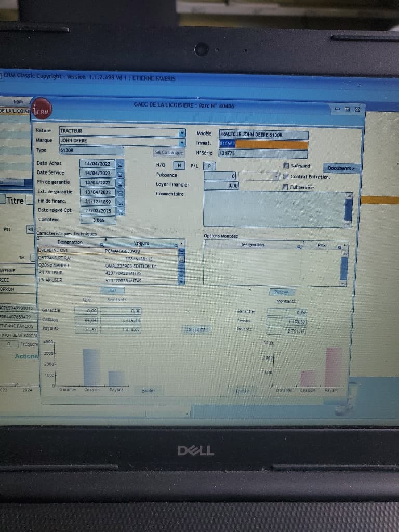
Task: Click the Loyer Financier field 0,00
Action: coord(221,185)
